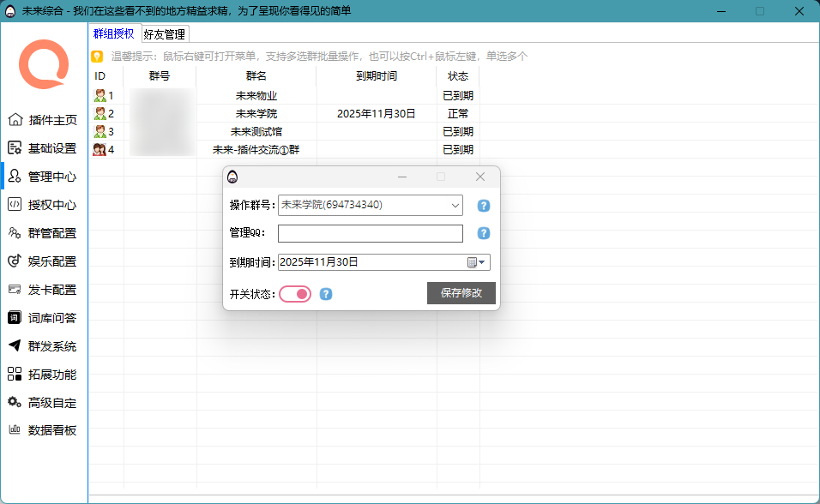820x504 pixels.
Task: Click the 保存修改 button
Action: [461, 292]
